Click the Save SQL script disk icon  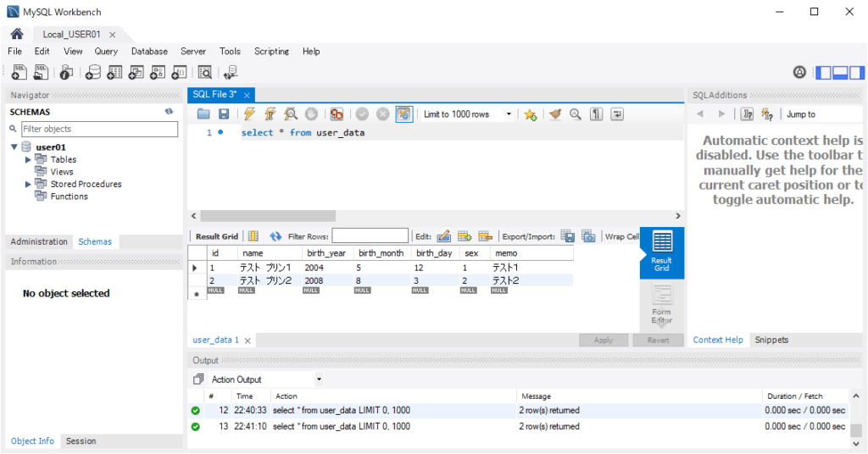(224, 114)
